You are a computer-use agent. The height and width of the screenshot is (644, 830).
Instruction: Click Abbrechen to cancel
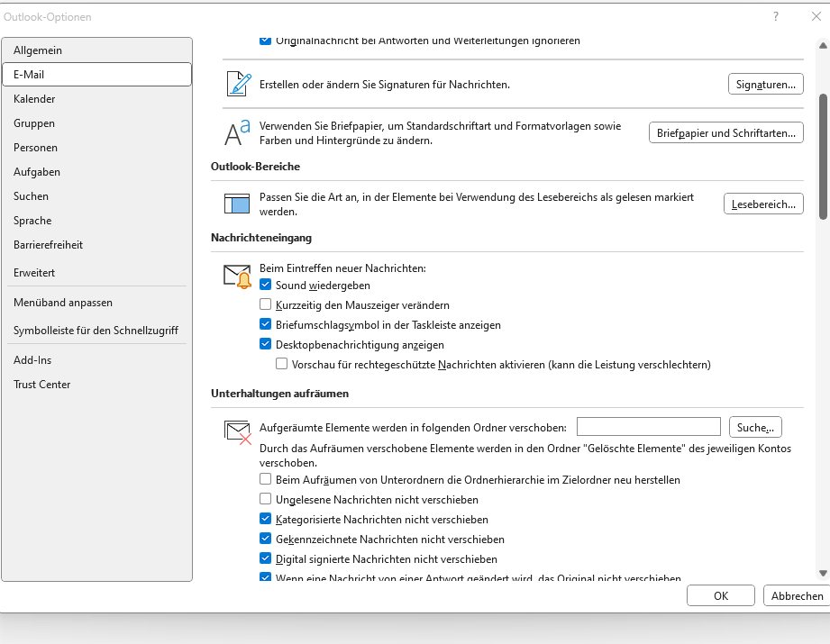pyautogui.click(x=797, y=596)
